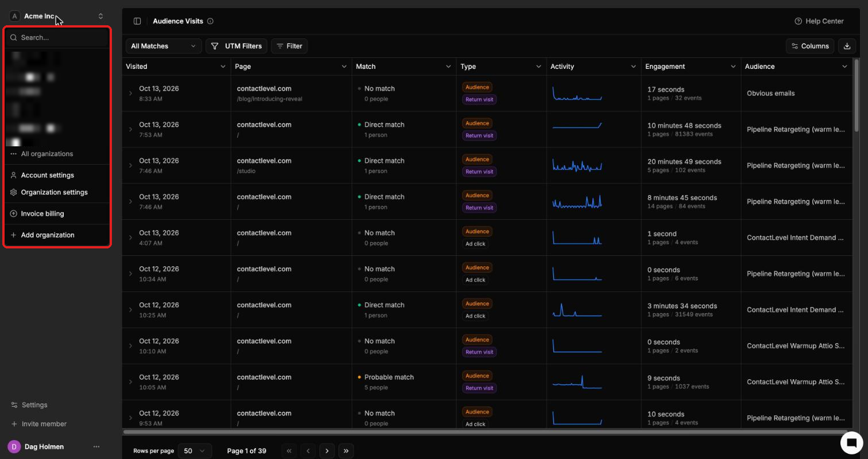Open the Match column menu
The height and width of the screenshot is (459, 868).
click(x=448, y=67)
